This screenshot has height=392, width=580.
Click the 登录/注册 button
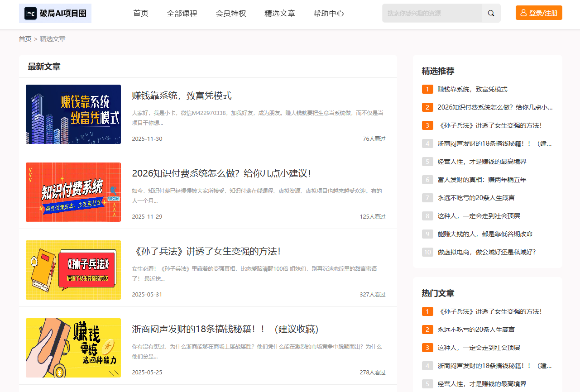click(x=539, y=13)
